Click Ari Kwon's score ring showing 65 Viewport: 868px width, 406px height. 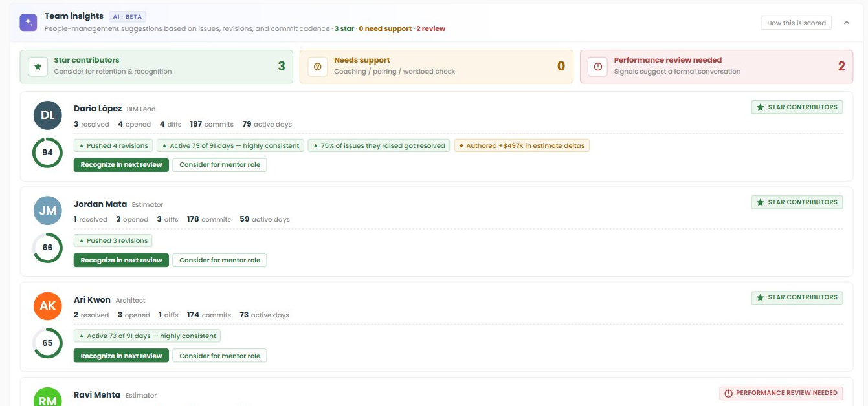click(x=48, y=343)
